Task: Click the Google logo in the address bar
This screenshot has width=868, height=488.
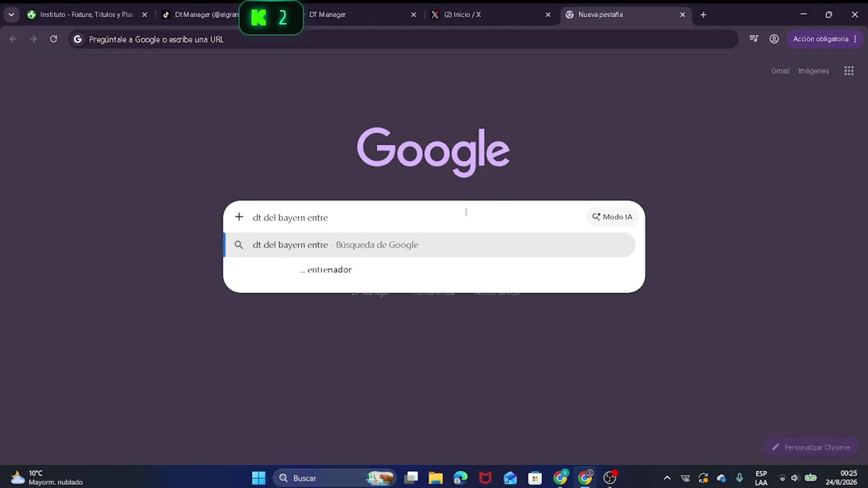Action: [77, 39]
